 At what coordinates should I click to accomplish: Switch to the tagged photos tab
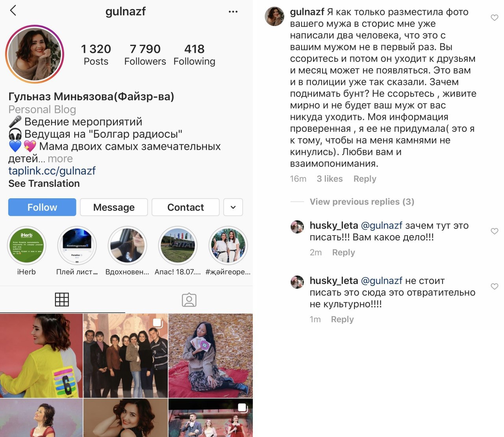(x=189, y=300)
